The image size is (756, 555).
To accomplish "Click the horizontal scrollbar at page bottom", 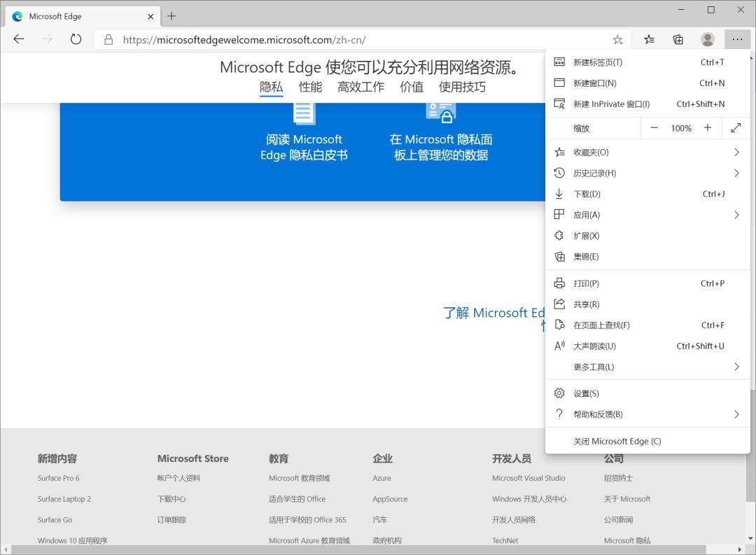I will [x=358, y=549].
